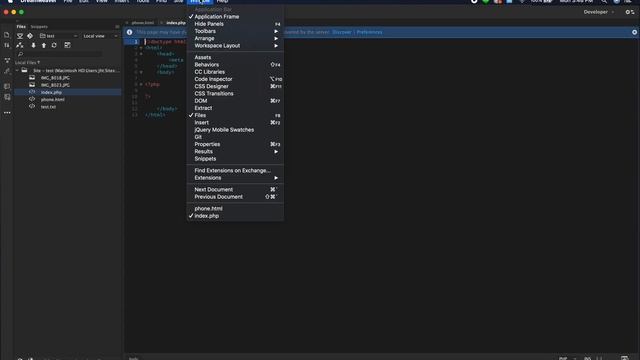Select Snippets in Window menu
The image size is (640, 360).
click(x=236, y=159)
